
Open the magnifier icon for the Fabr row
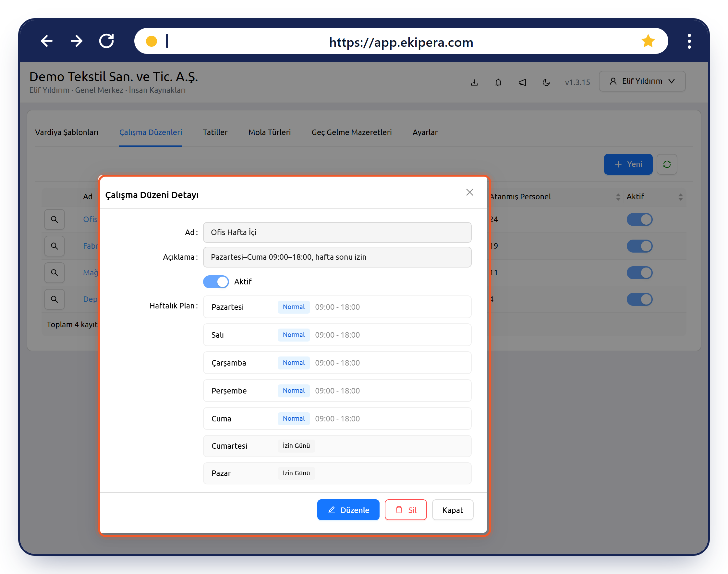click(x=55, y=246)
